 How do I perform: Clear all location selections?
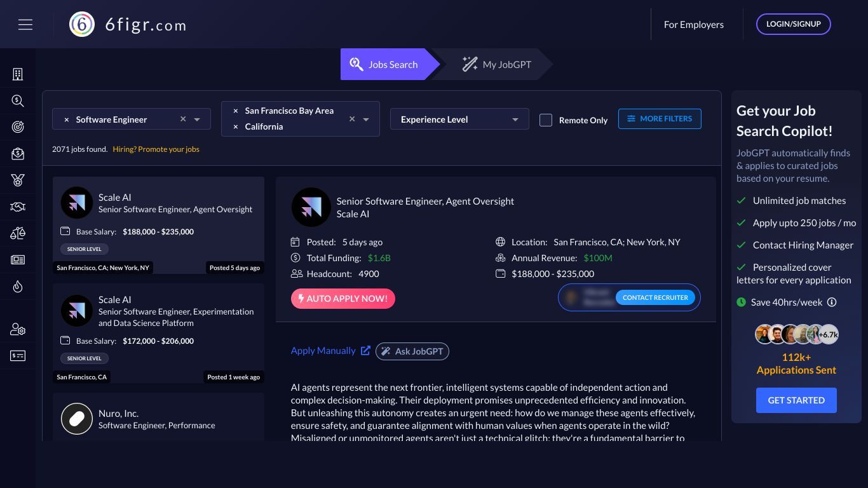[352, 119]
